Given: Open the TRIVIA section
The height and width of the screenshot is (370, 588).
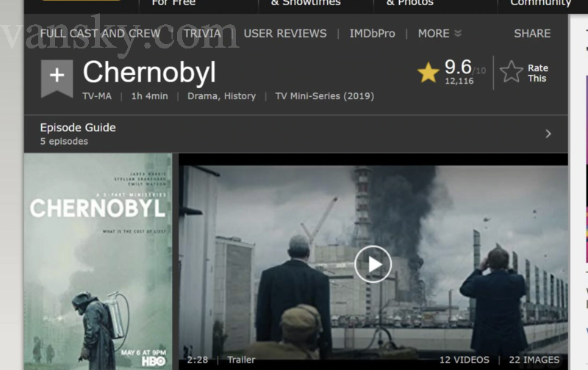Looking at the screenshot, I should tap(202, 33).
